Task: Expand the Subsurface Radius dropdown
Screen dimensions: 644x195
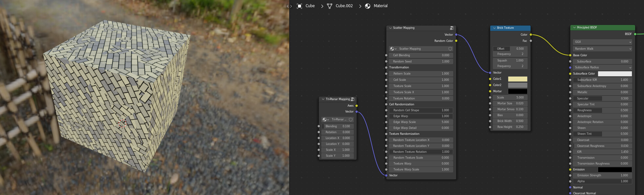Action: (602, 67)
